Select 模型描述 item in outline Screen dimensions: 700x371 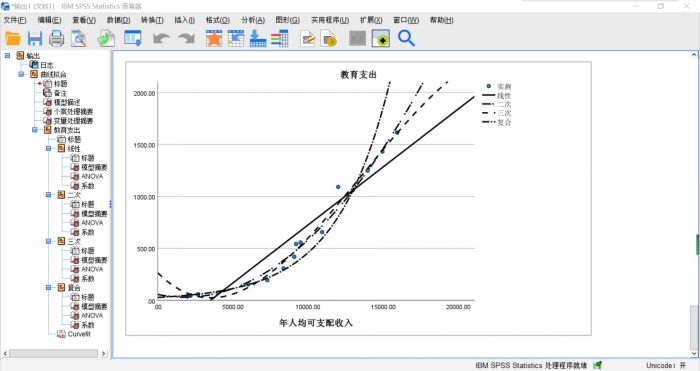(x=67, y=102)
